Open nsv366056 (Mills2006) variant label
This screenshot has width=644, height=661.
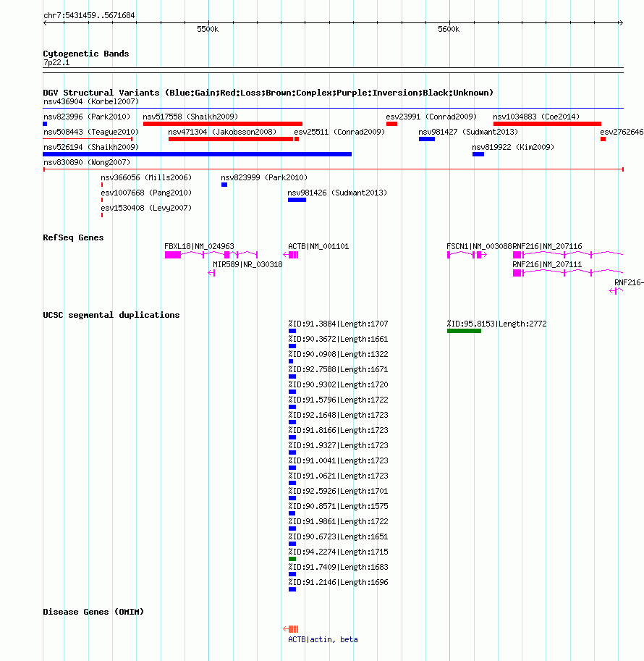click(146, 177)
